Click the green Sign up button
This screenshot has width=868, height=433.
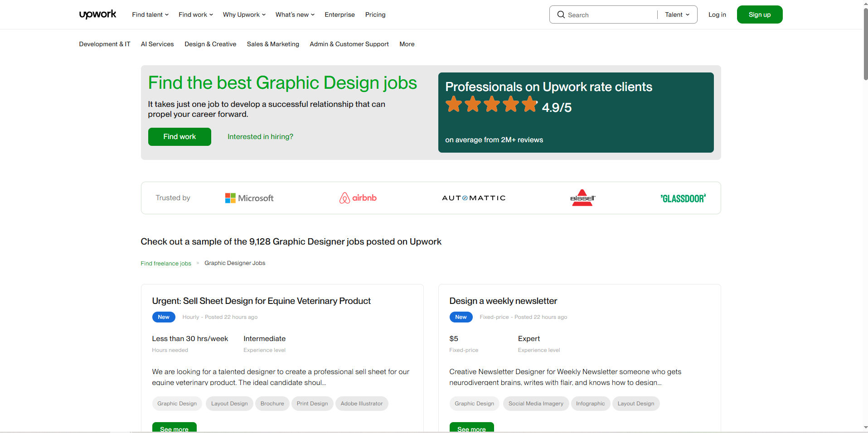tap(759, 14)
